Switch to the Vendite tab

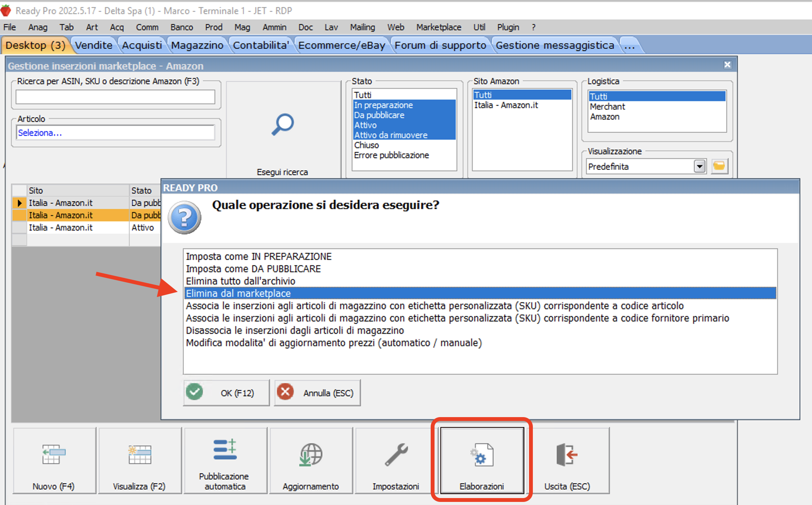pyautogui.click(x=94, y=45)
